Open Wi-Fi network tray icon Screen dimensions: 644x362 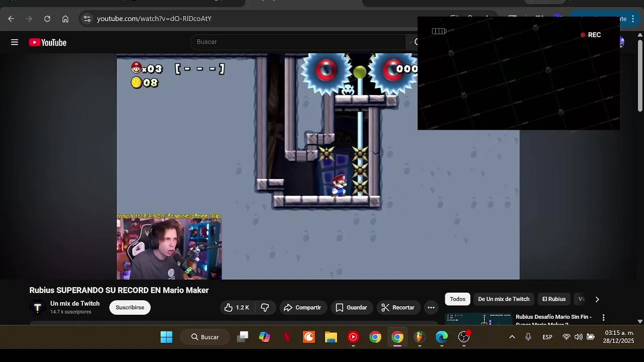pyautogui.click(x=567, y=337)
